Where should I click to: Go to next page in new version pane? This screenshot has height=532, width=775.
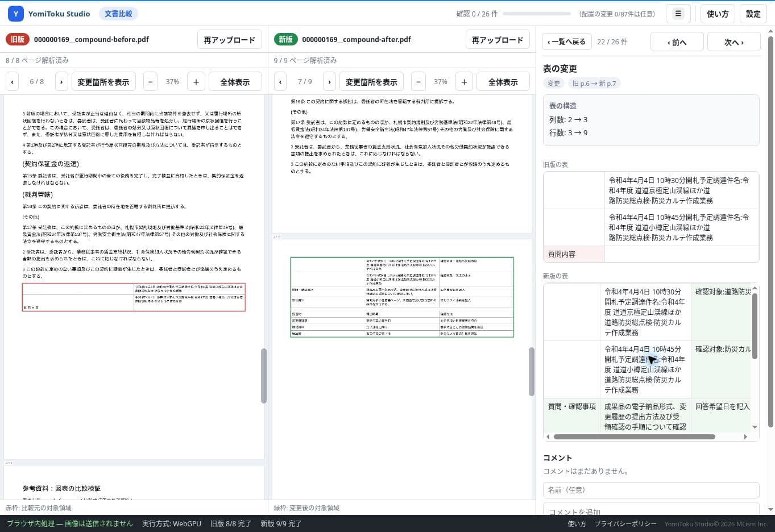[x=330, y=82]
